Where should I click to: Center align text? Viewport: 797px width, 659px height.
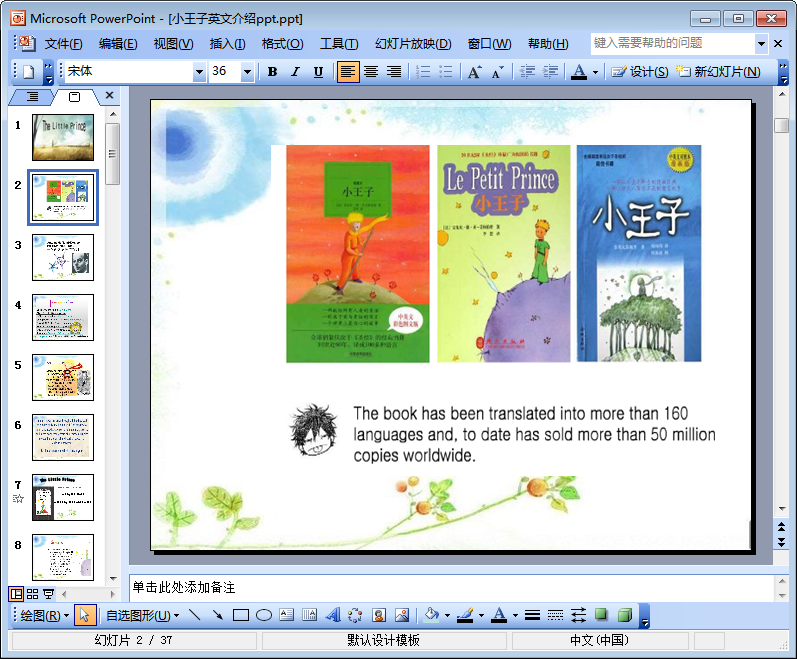(x=371, y=72)
